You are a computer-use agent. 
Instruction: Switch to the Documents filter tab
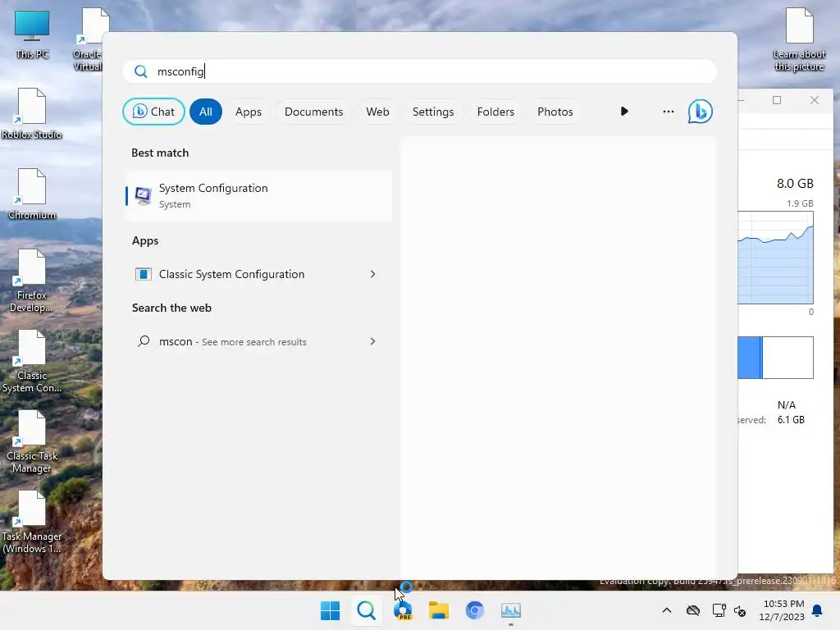point(313,112)
